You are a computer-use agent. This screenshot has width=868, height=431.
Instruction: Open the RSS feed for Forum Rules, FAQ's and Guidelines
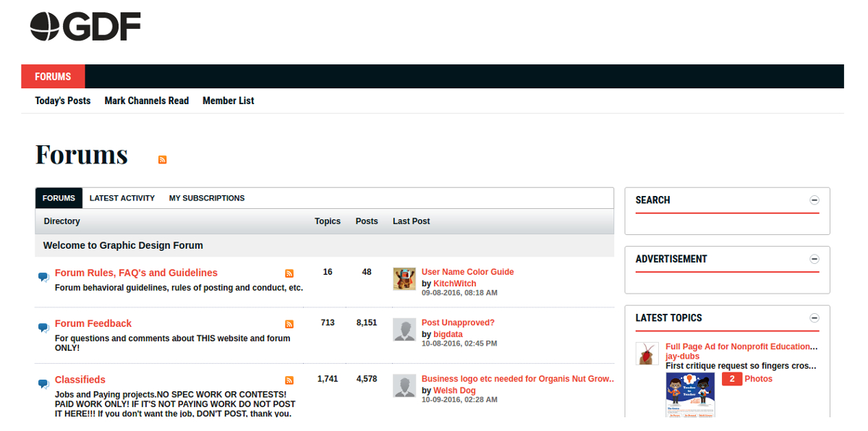click(x=289, y=273)
